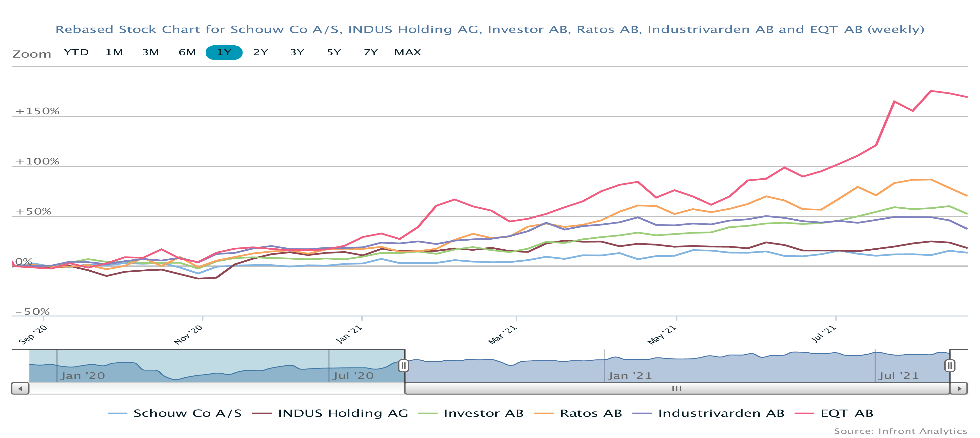Show the MAX time range
This screenshot has width=980, height=438.
pos(408,52)
